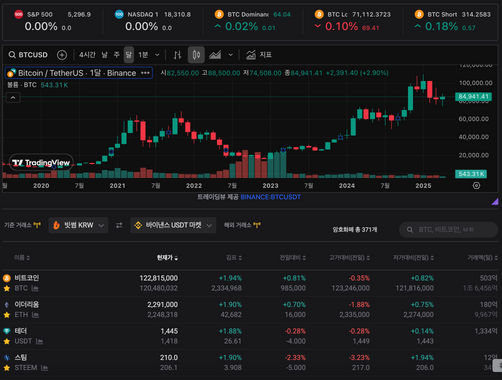Select the 4시간 timeframe
This screenshot has height=380, width=502.
tap(87, 55)
